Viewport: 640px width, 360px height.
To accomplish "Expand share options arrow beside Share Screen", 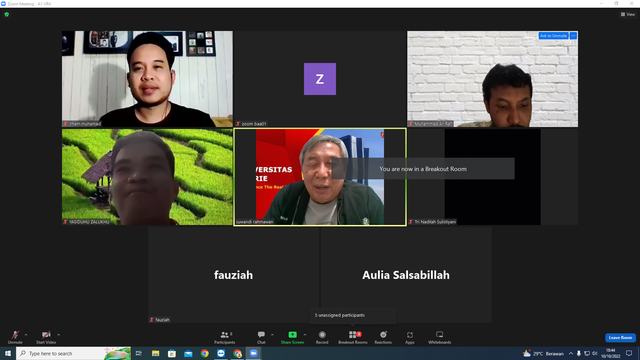I will (x=305, y=335).
